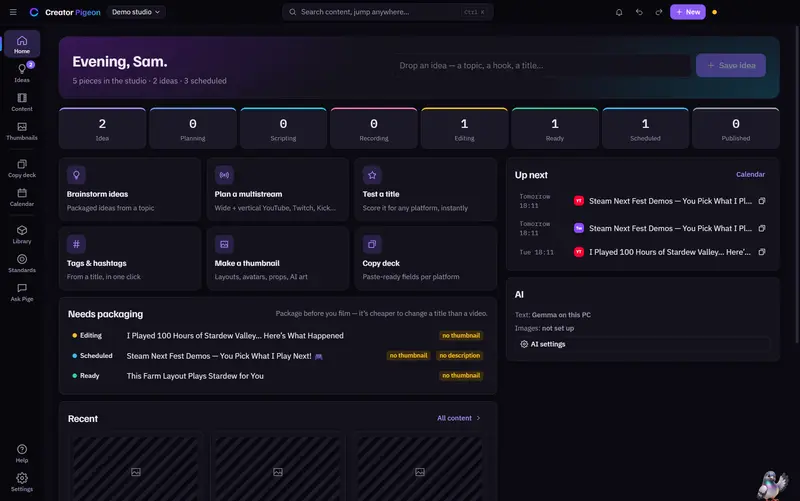Open Ask Pige in sidebar
This screenshot has height=501, width=800.
[x=22, y=292]
